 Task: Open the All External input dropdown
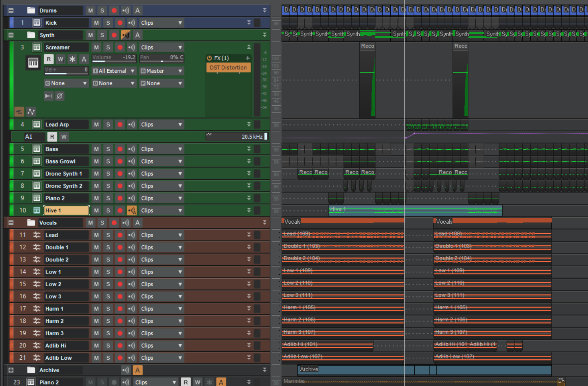pos(114,71)
